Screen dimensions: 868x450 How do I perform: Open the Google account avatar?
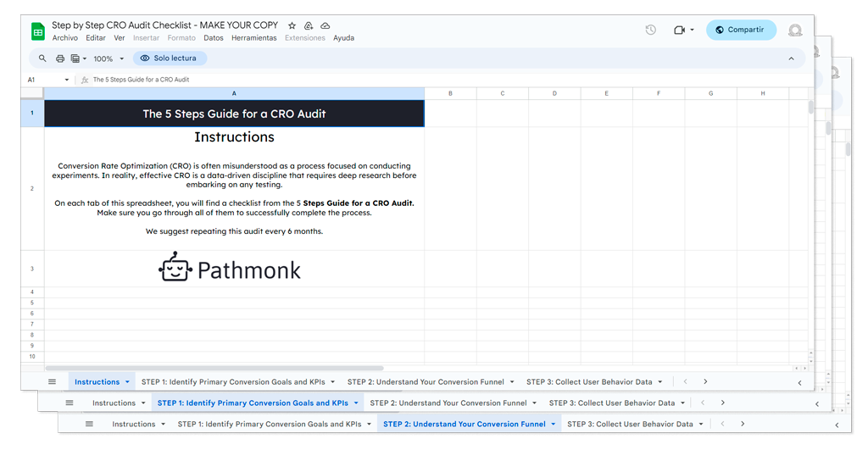coord(794,31)
